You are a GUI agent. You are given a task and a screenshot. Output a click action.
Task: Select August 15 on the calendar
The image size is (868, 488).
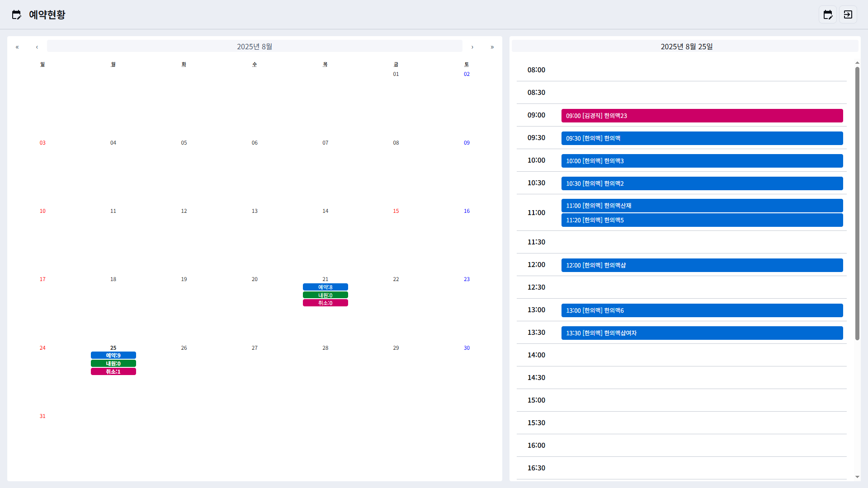click(396, 211)
